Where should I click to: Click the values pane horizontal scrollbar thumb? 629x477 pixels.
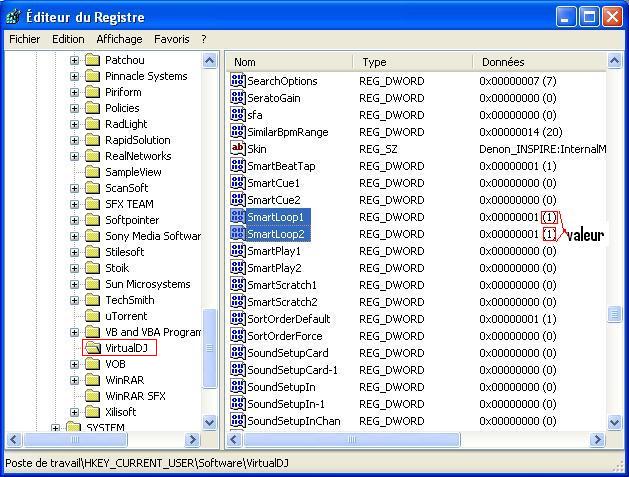click(x=351, y=440)
